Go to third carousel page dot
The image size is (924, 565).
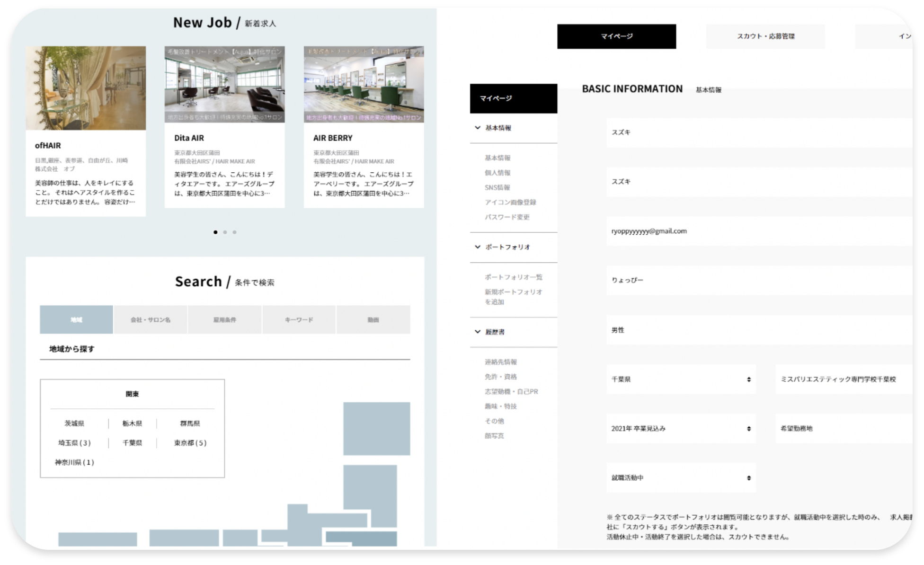pos(234,232)
